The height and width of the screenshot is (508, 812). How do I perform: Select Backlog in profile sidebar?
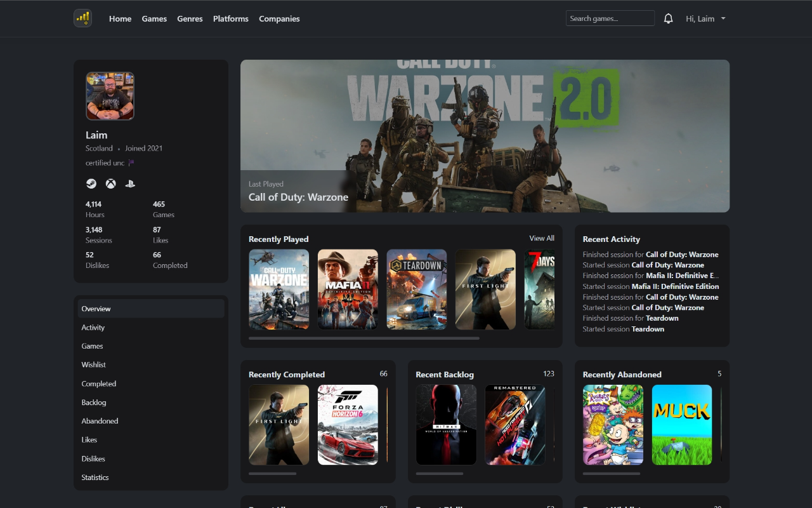point(151,402)
